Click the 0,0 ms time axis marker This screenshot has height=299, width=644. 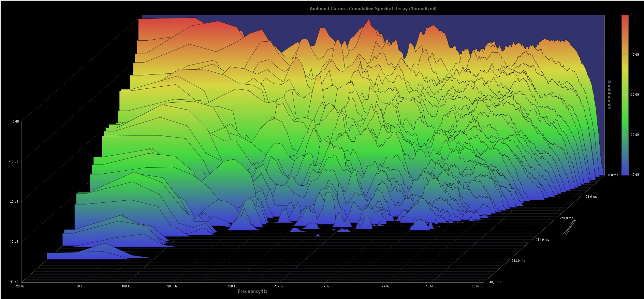coord(613,175)
